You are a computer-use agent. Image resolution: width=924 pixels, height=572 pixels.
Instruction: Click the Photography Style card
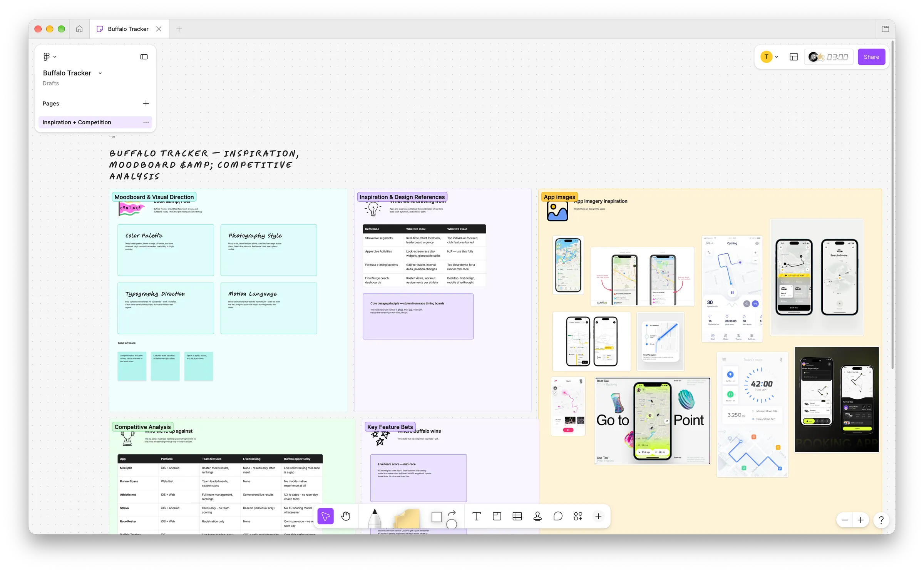click(269, 250)
